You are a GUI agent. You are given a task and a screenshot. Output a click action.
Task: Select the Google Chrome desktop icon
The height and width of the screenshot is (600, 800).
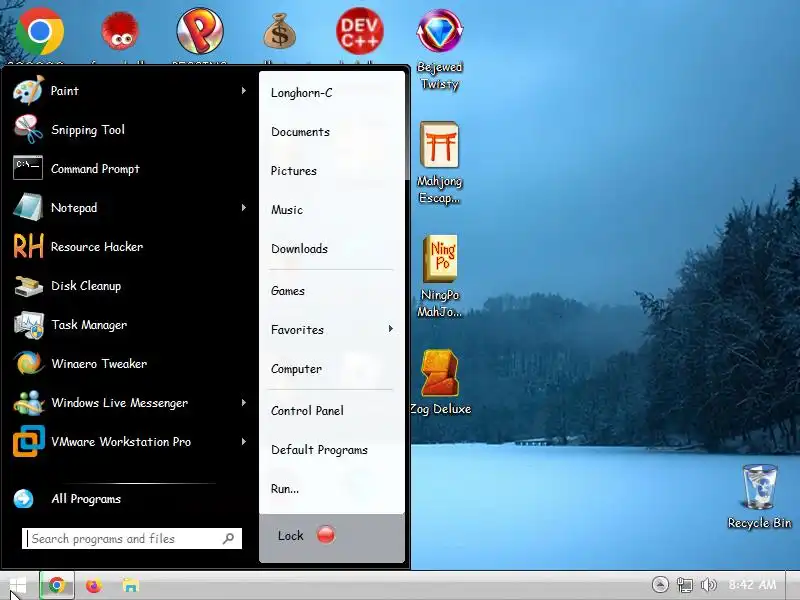(40, 32)
